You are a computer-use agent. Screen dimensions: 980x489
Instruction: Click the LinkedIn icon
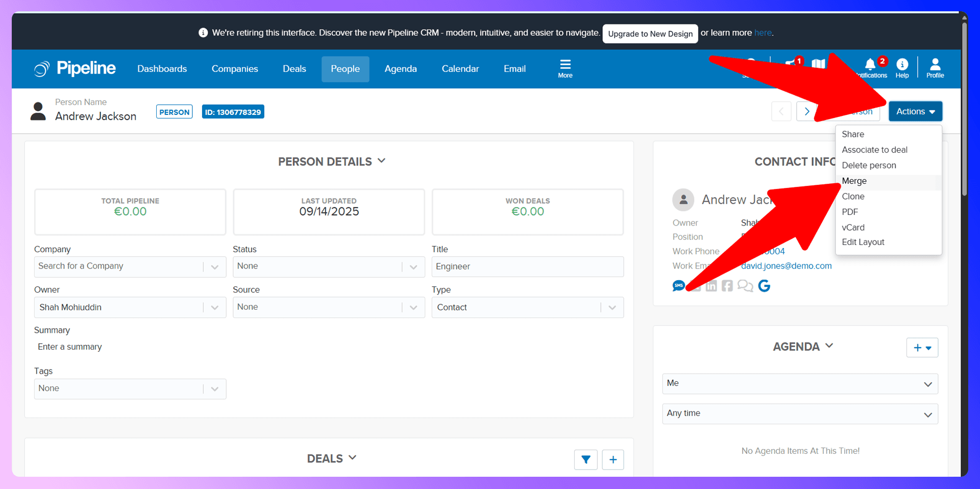[711, 286]
